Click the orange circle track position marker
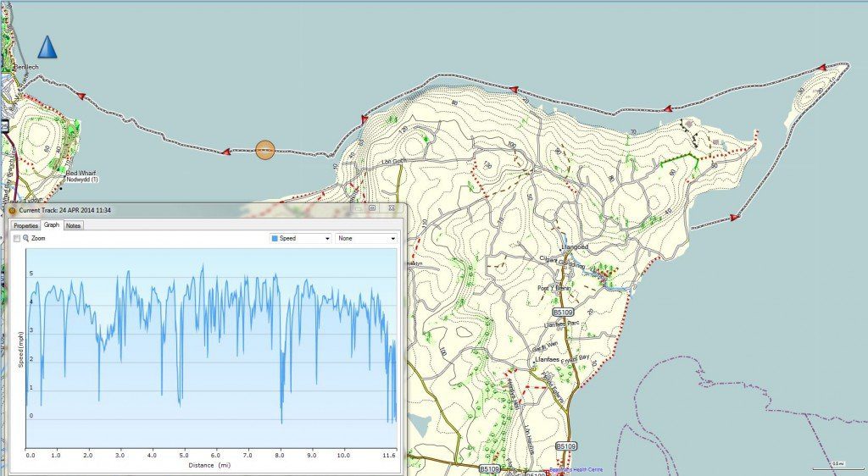This screenshot has width=868, height=476. point(265,152)
